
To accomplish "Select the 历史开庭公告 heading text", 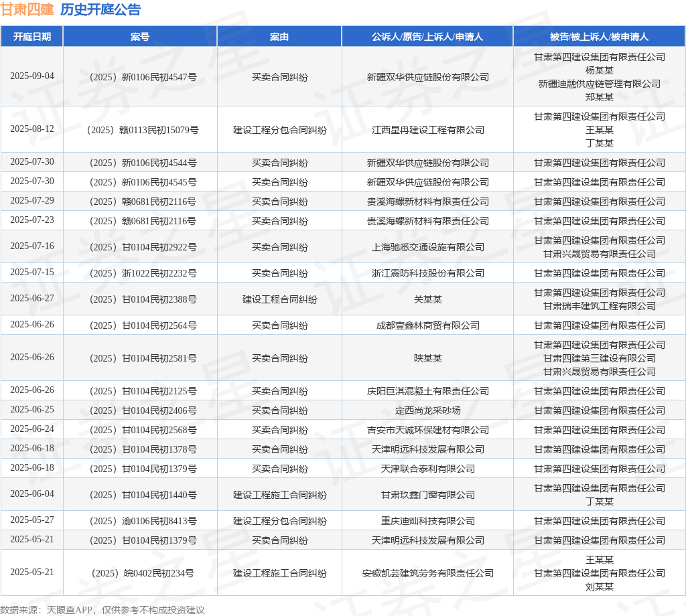I will 100,9.
